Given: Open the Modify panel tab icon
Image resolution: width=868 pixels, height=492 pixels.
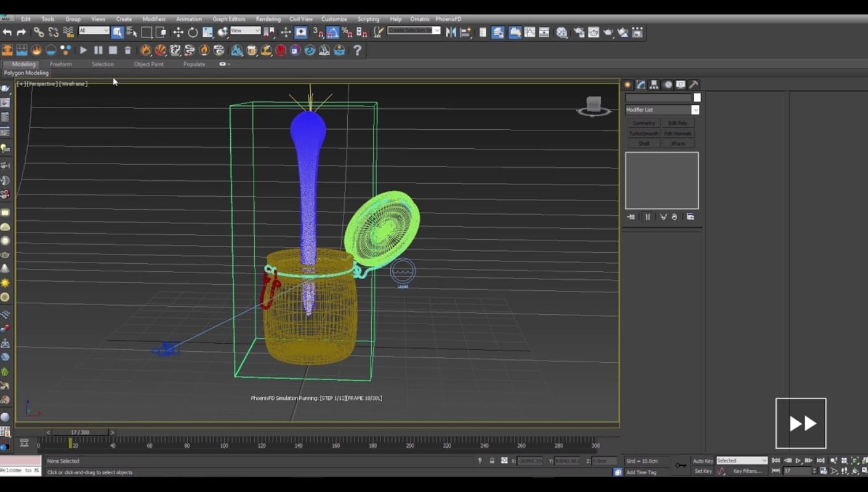Looking at the screenshot, I should [641, 85].
